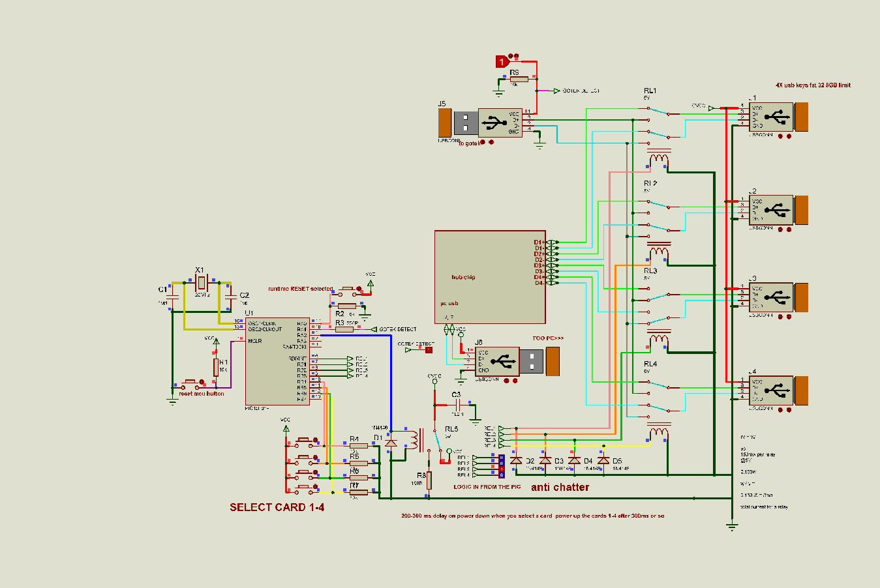Click the SELECT CARD 1-4 label
The image size is (880, 588).
(x=277, y=507)
